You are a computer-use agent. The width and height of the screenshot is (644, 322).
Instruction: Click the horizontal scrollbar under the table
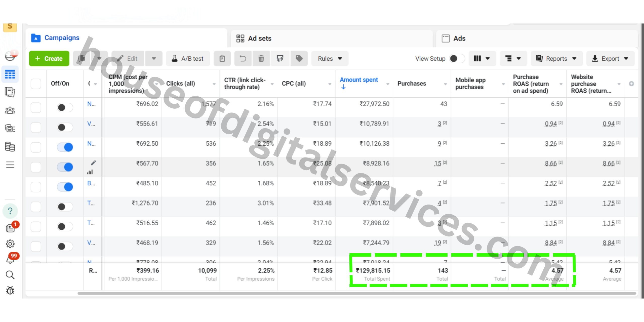click(357, 293)
